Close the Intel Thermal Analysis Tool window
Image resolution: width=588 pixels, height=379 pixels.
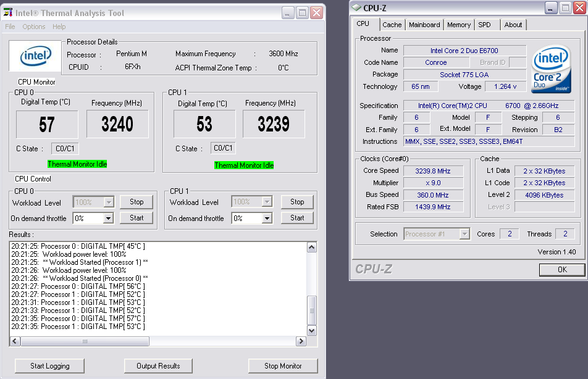click(x=316, y=13)
